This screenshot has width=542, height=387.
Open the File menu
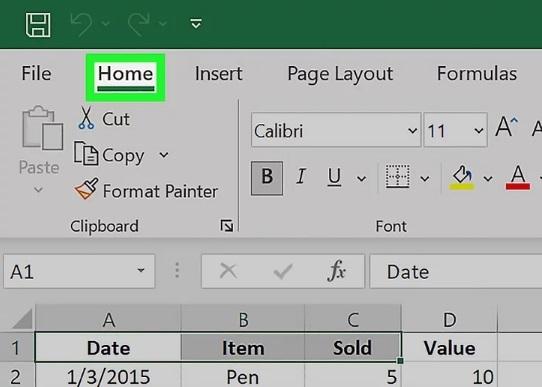coord(36,74)
